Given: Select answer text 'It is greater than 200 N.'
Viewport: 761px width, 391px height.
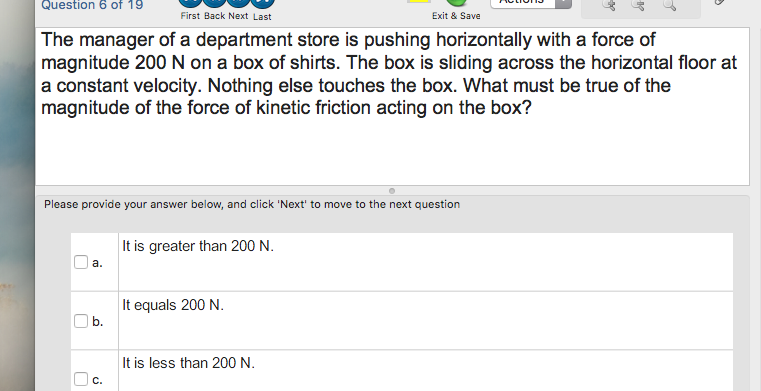Looking at the screenshot, I should [198, 246].
